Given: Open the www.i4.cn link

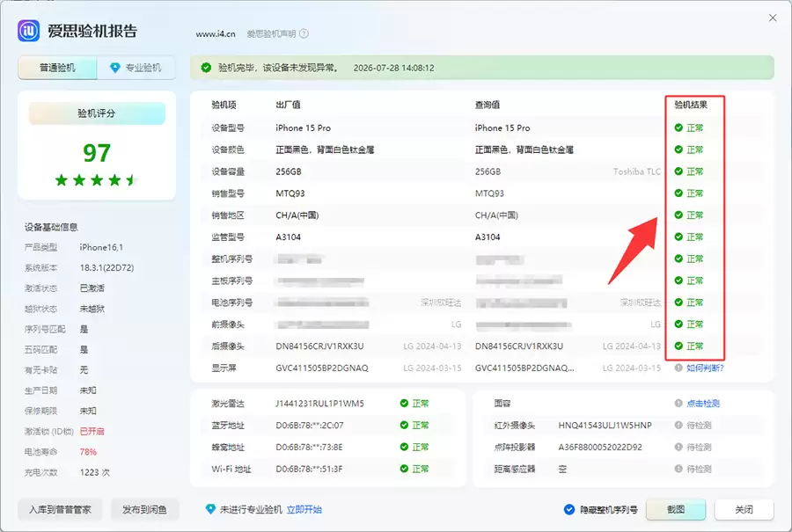Looking at the screenshot, I should click(x=216, y=33).
